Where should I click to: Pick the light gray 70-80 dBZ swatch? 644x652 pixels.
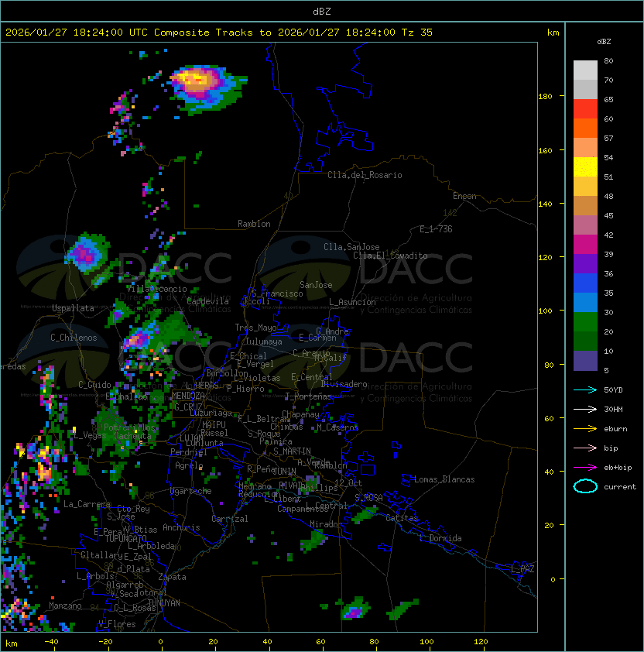coord(585,70)
